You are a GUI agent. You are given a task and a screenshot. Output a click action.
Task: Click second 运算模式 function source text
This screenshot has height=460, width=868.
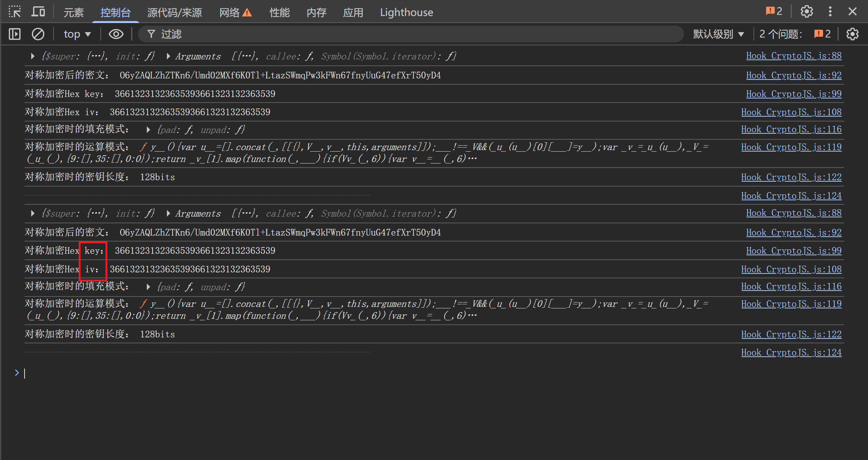coord(368,310)
